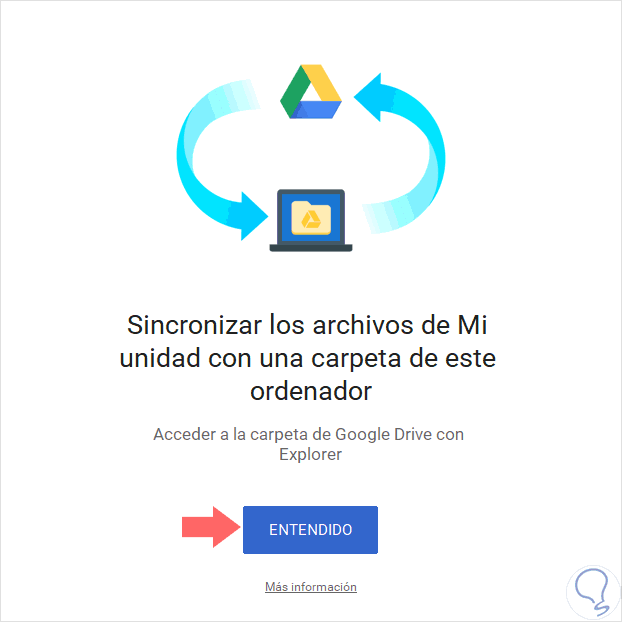This screenshot has height=622, width=622.
Task: Click the Solvetic watermark logo
Action: pos(593,593)
